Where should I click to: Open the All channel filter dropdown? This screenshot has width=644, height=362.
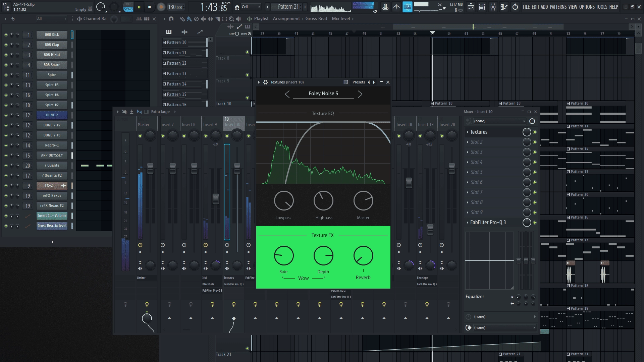[x=51, y=19]
